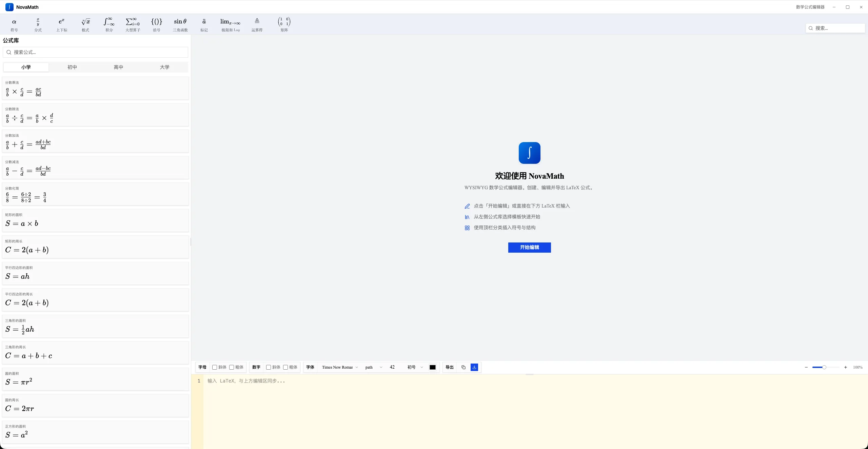Insert the 分数化简 formula card
Image resolution: width=868 pixels, height=449 pixels.
pyautogui.click(x=95, y=194)
